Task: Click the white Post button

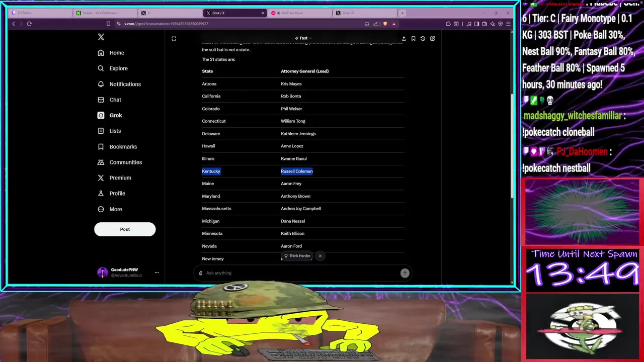Action: [125, 229]
